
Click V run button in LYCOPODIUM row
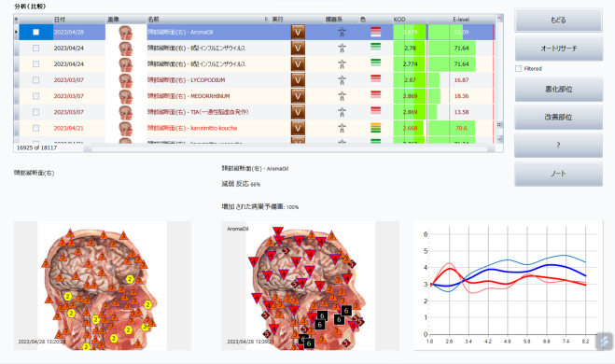coord(298,80)
